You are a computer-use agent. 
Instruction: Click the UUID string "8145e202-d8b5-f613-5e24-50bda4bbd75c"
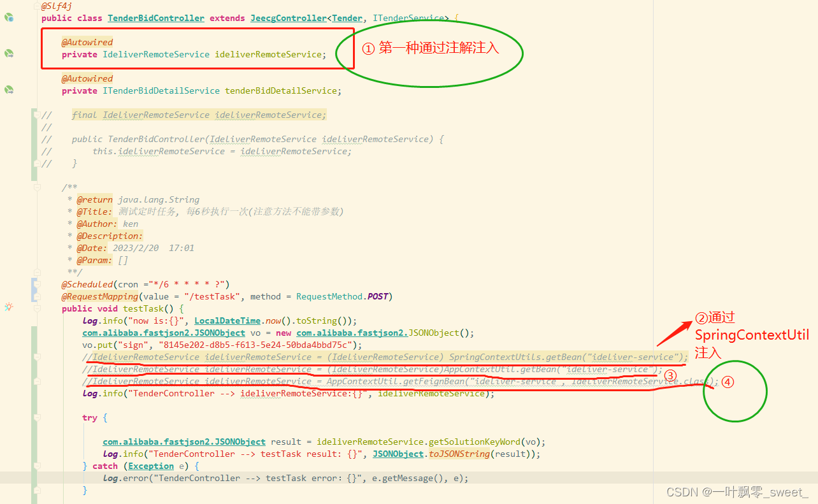click(255, 345)
